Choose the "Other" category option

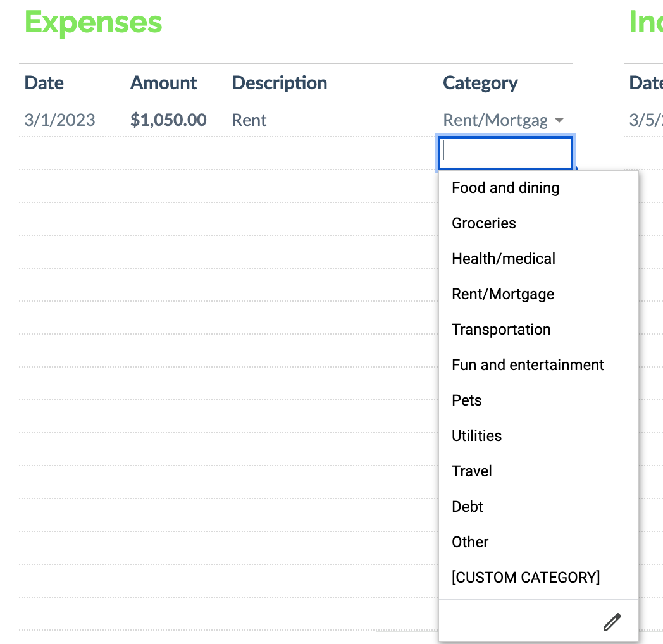[x=470, y=542]
